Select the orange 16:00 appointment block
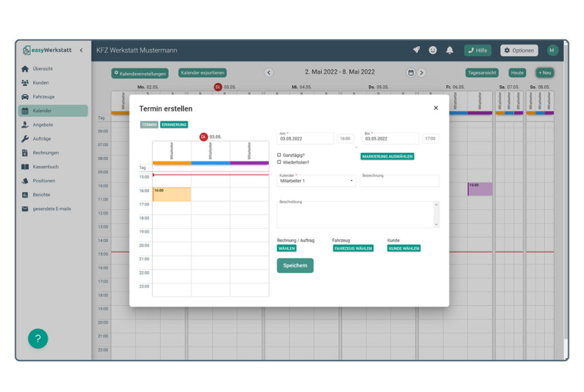The image size is (584, 392). (172, 194)
